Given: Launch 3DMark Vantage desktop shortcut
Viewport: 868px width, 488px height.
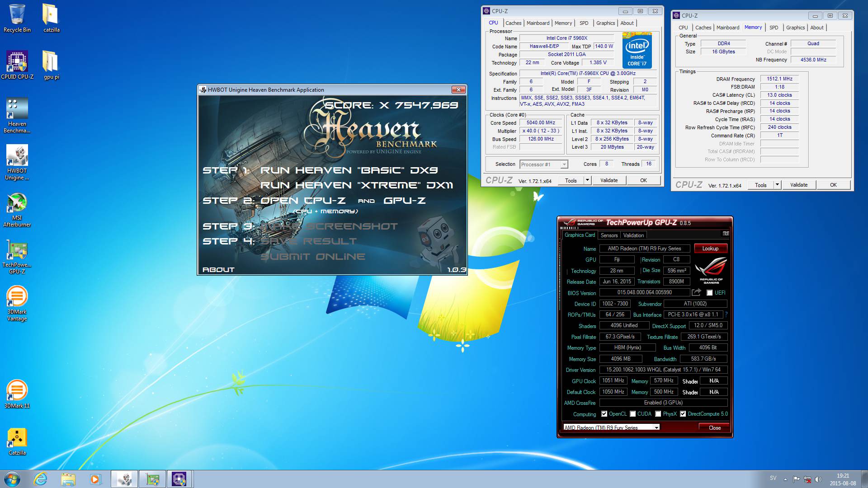Looking at the screenshot, I should [17, 303].
